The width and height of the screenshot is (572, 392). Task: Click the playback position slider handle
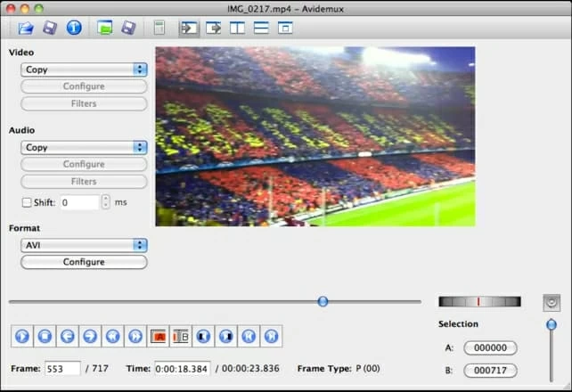point(323,301)
